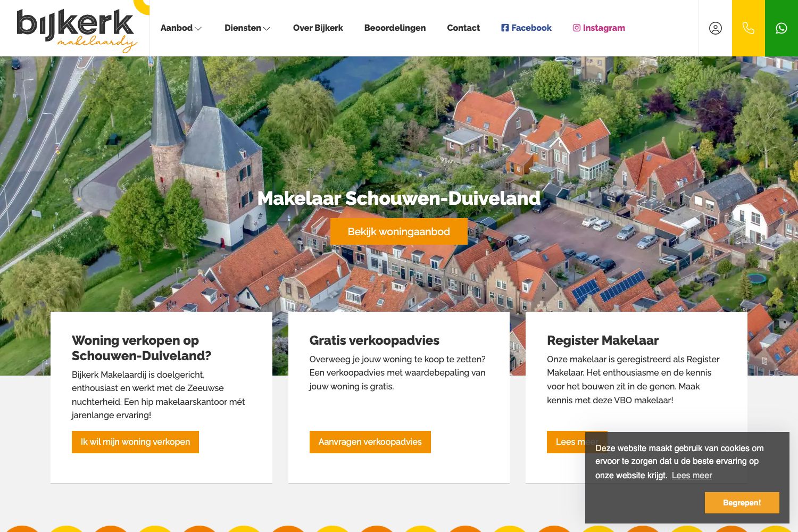The width and height of the screenshot is (798, 532).
Task: Click the paragraph starting with 'Overweeg je jouw woning'
Action: click(397, 373)
